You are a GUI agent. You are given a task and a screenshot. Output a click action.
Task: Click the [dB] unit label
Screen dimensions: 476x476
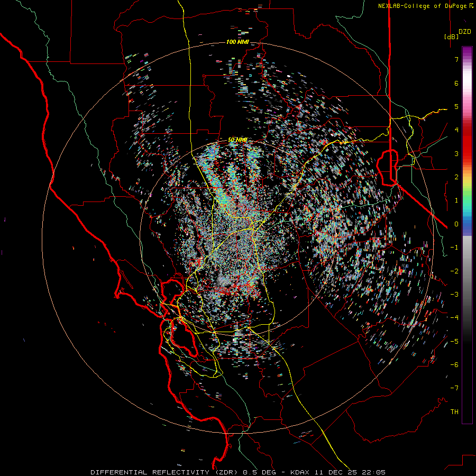click(x=451, y=36)
